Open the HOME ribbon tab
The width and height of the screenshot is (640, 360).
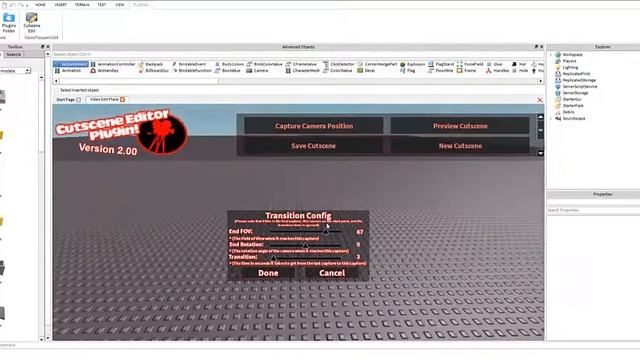coord(40,4)
